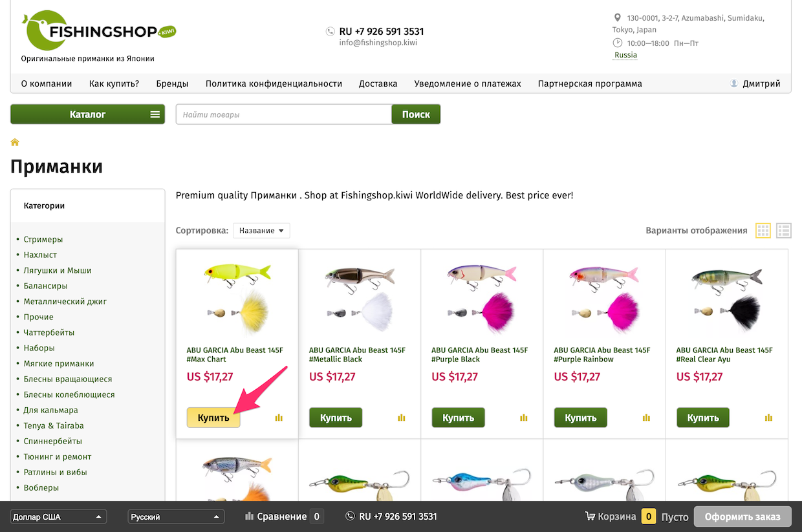This screenshot has width=802, height=532.
Task: Expand the Каталог menu button
Action: (x=87, y=114)
